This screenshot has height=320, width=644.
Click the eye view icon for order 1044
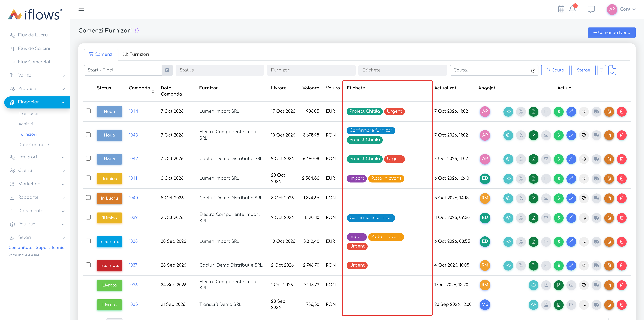click(x=508, y=111)
